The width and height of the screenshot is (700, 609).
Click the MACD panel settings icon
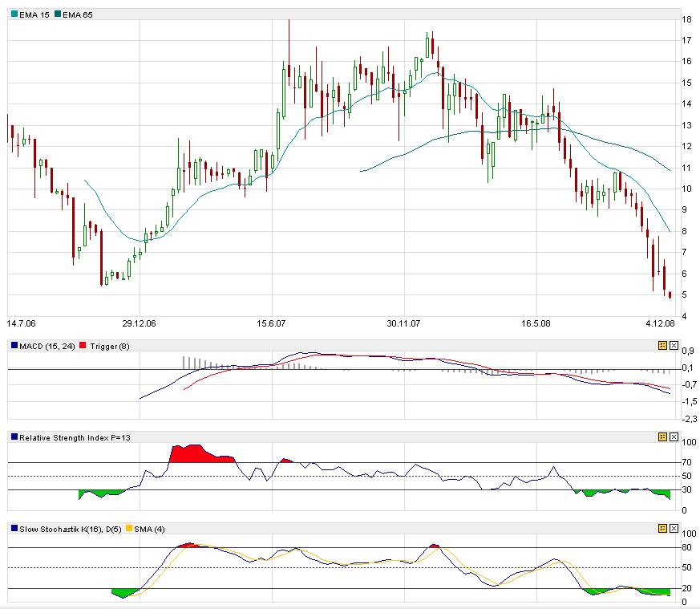pos(662,345)
